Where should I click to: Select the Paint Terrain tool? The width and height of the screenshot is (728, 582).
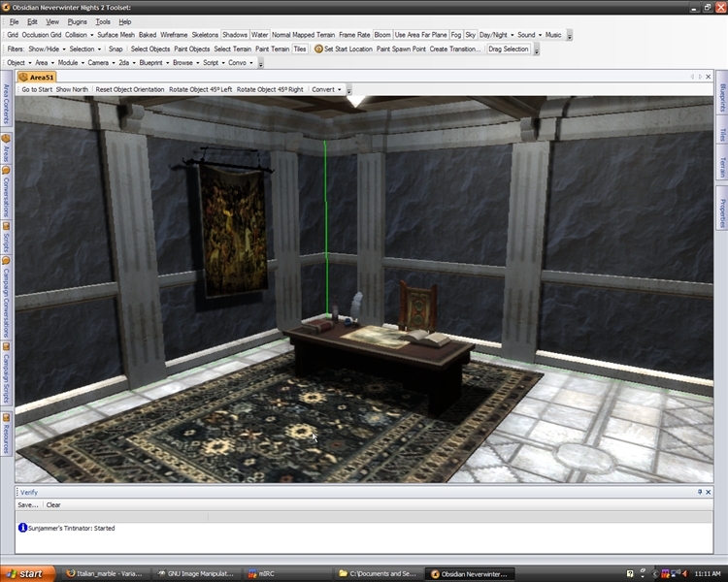tap(272, 48)
